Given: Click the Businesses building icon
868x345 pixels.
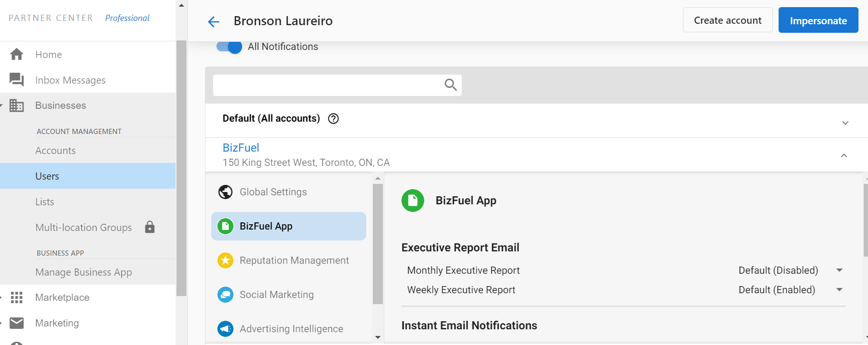Looking at the screenshot, I should click(x=17, y=105).
